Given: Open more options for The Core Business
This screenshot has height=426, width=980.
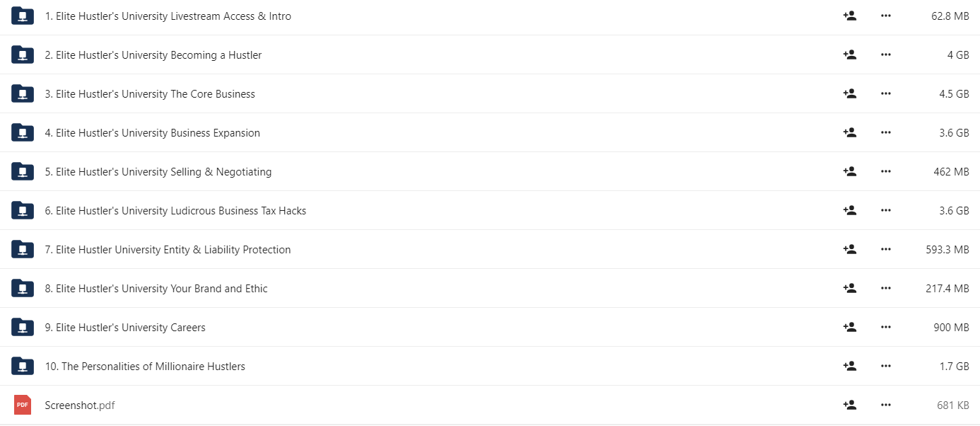Looking at the screenshot, I should (886, 93).
